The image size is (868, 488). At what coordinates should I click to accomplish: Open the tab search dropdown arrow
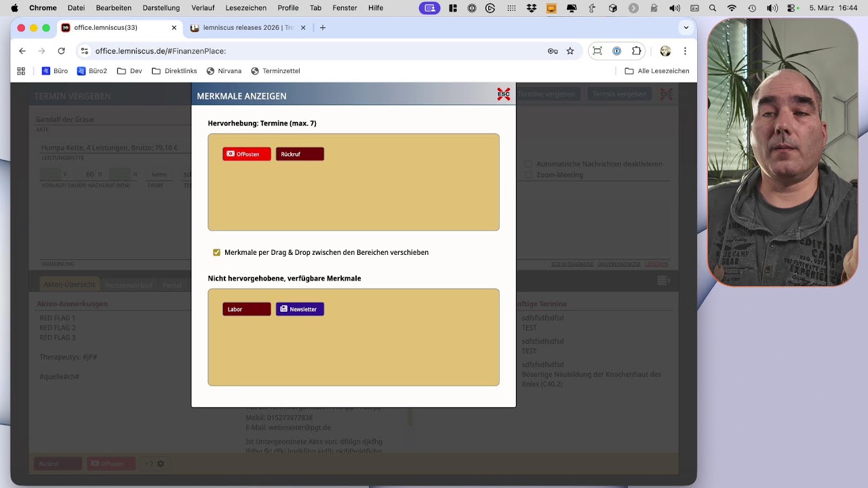686,28
